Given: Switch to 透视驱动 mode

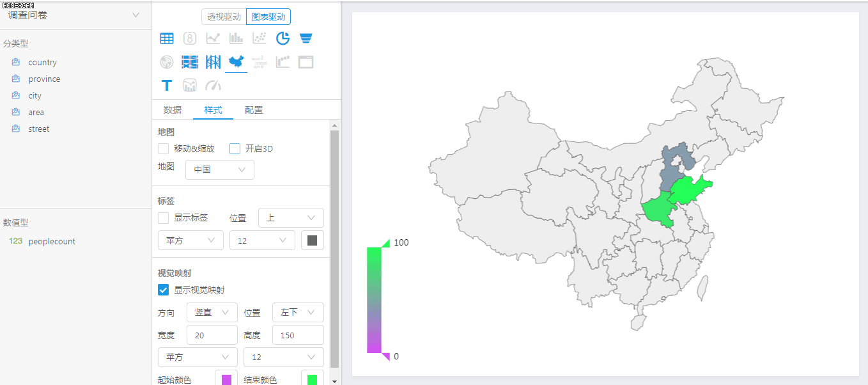Looking at the screenshot, I should tap(224, 17).
